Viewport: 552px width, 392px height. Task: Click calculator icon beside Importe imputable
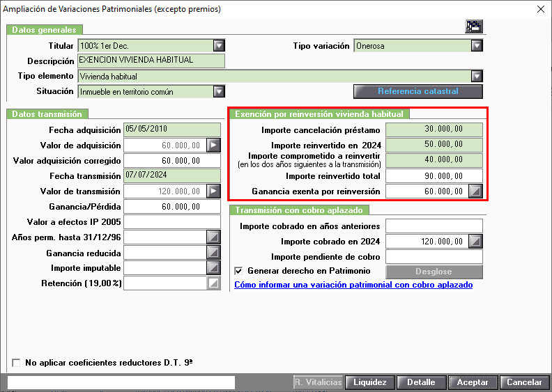[213, 268]
